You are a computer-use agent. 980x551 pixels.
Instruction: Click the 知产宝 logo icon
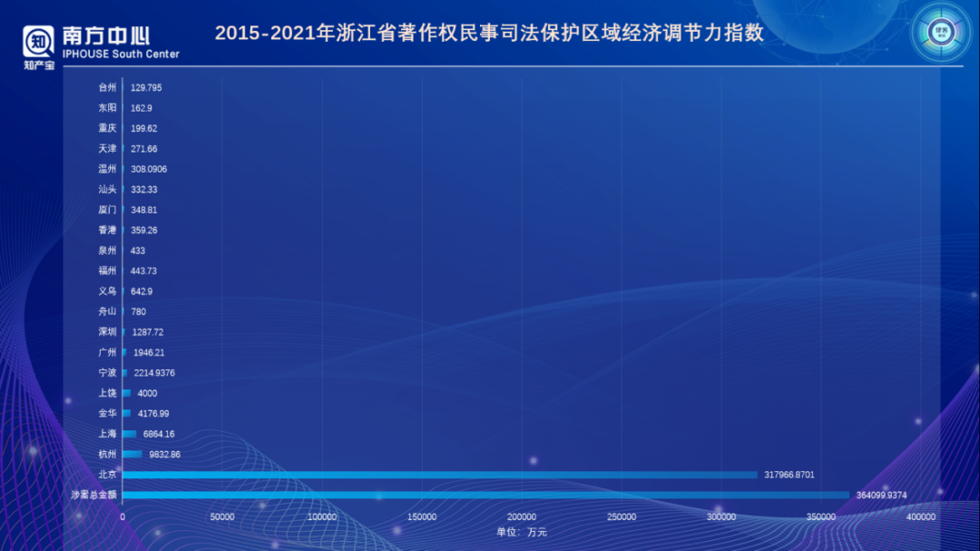(x=39, y=47)
